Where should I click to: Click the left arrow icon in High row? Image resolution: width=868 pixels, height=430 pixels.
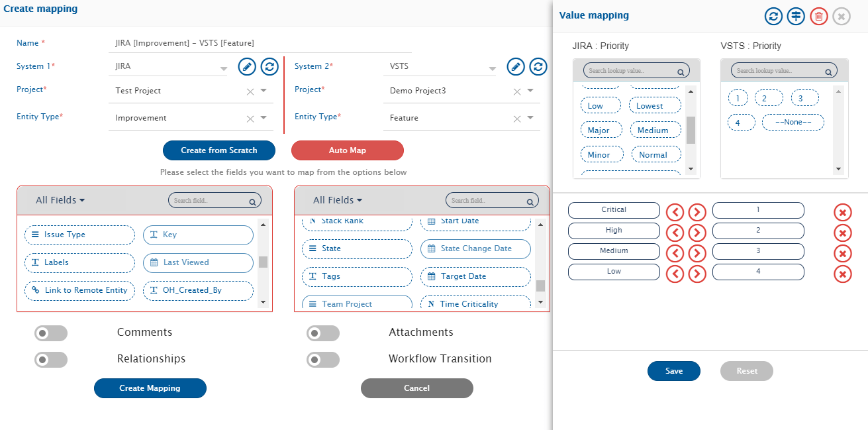click(675, 233)
